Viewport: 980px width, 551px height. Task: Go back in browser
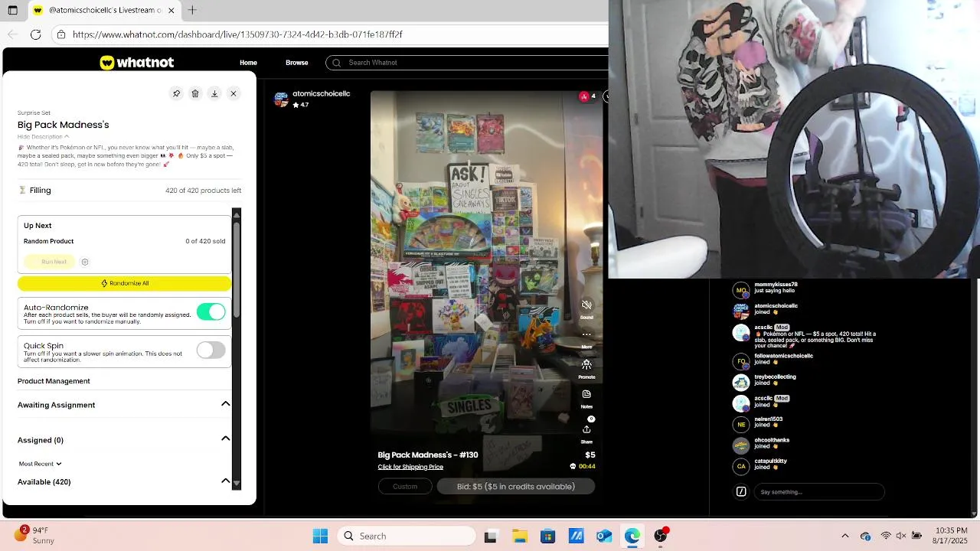(x=12, y=34)
